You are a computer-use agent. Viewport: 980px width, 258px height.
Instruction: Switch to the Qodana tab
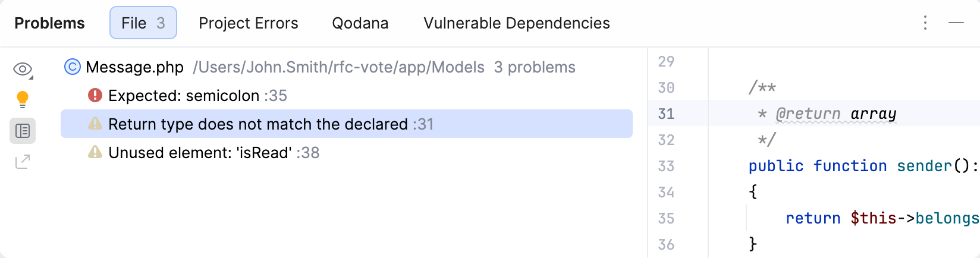pos(360,23)
